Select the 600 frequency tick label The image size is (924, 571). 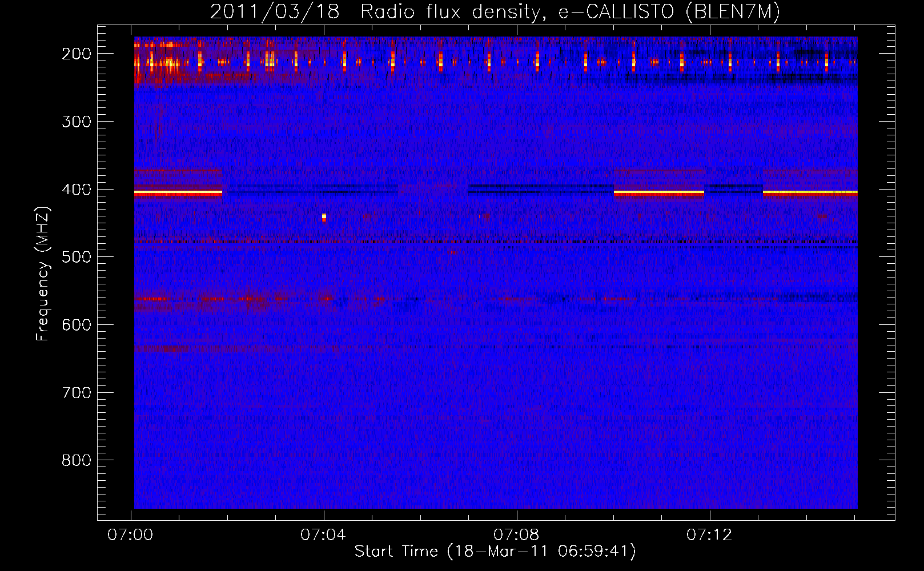(77, 325)
